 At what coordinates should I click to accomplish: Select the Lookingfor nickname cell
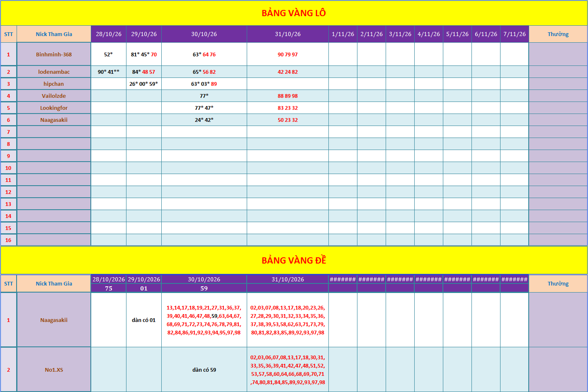click(x=54, y=108)
